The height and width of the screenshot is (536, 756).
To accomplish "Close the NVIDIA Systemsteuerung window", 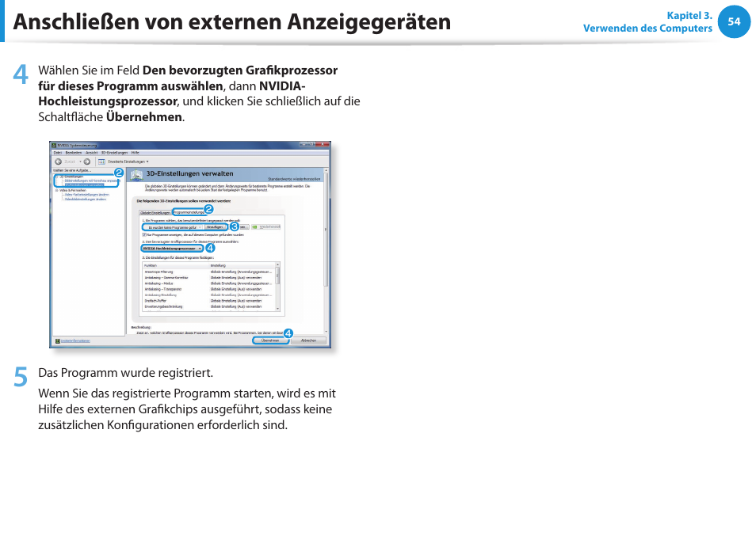I will point(322,144).
